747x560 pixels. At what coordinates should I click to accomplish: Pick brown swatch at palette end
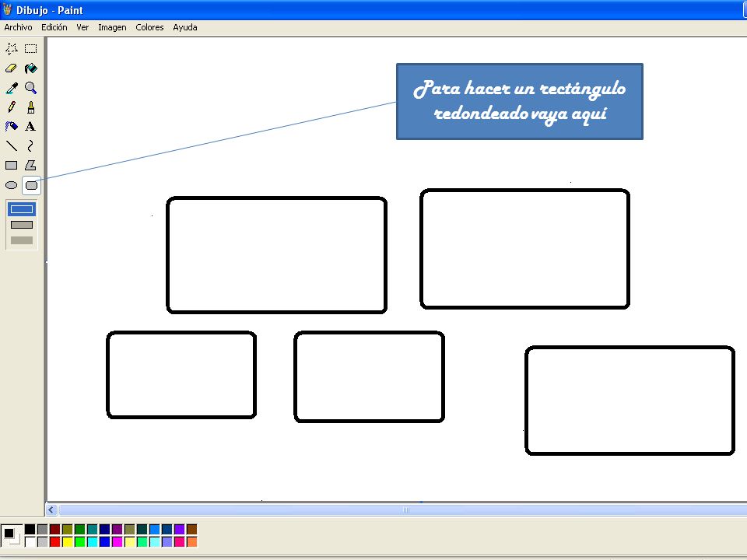coord(192,529)
